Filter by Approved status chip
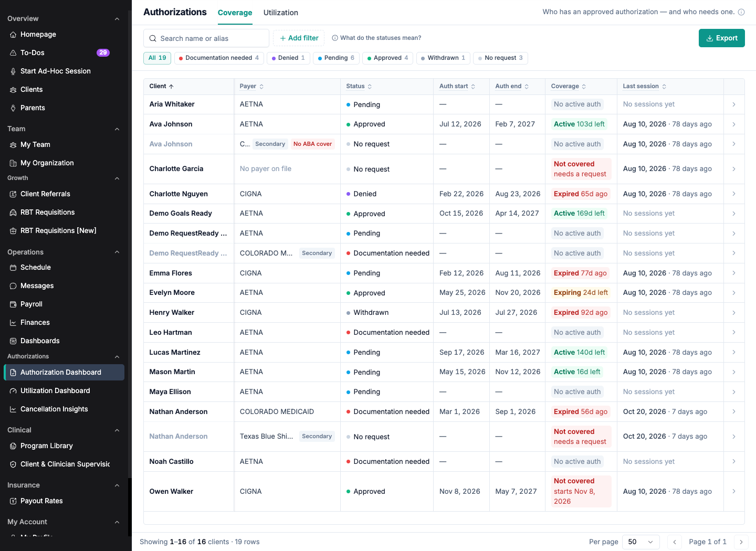This screenshot has height=551, width=756. tap(387, 58)
